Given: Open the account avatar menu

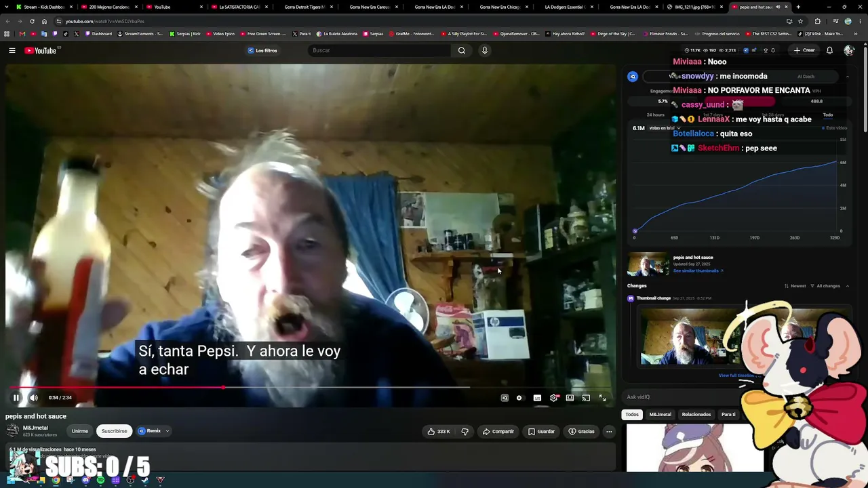Looking at the screenshot, I should click(849, 50).
